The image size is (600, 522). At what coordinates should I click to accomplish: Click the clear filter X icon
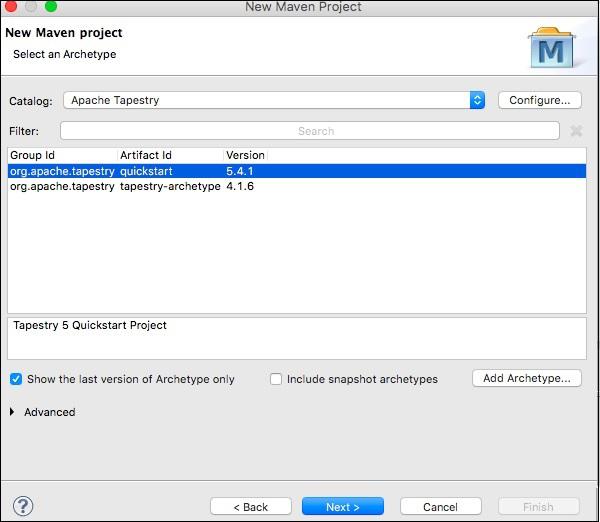[x=576, y=131]
